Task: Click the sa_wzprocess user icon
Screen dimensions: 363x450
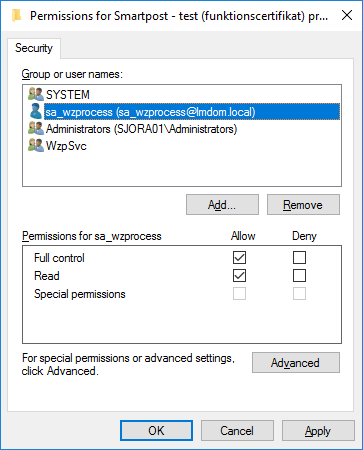Action: (x=36, y=111)
